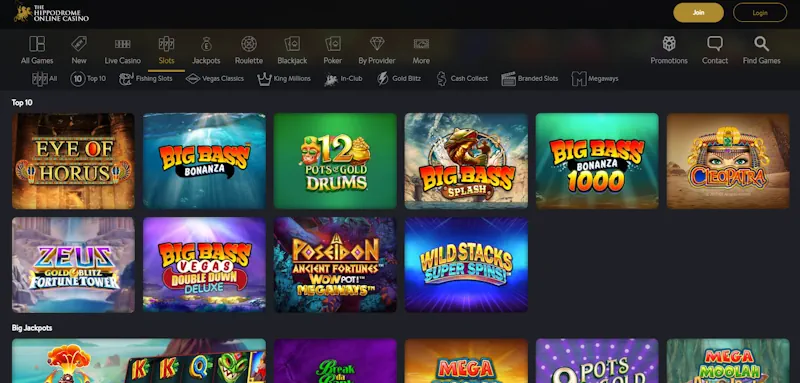Launch Big Bass Vegas Double Down Deluxe
This screenshot has height=383, width=800.
click(x=204, y=265)
